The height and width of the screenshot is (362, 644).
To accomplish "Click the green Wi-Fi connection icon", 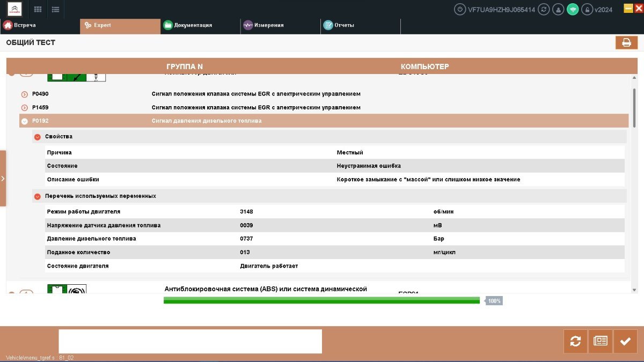I will point(573,9).
